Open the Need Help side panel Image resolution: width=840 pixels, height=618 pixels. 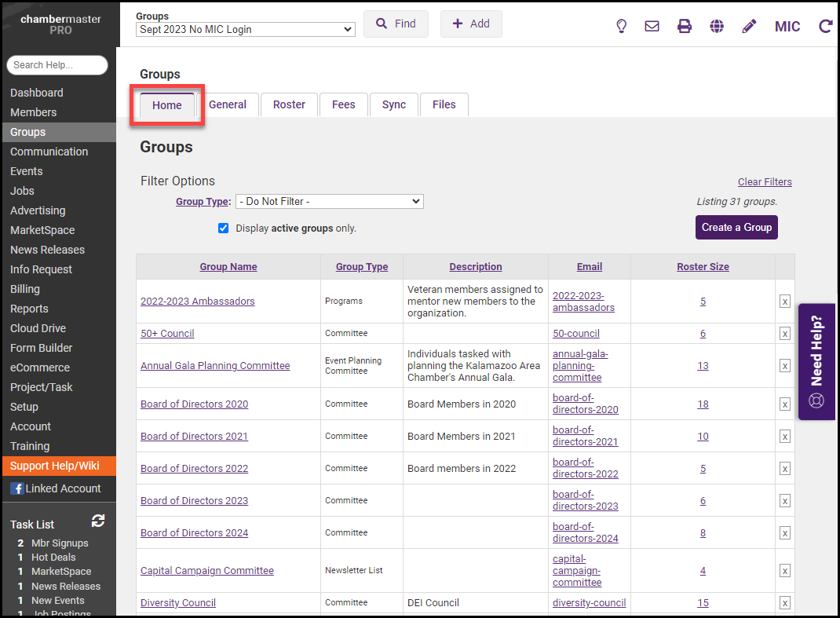pos(816,361)
